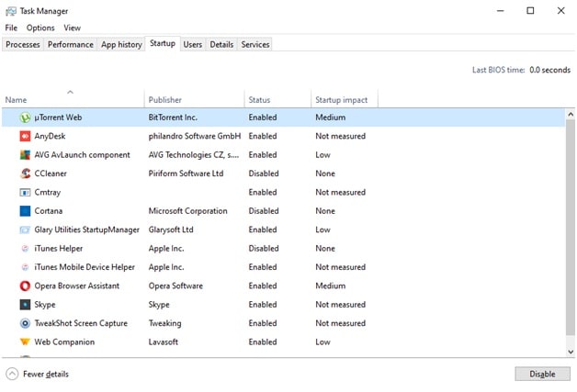Select the Cortana entry name
Viewport: 577px width, 392px height.
pos(49,211)
